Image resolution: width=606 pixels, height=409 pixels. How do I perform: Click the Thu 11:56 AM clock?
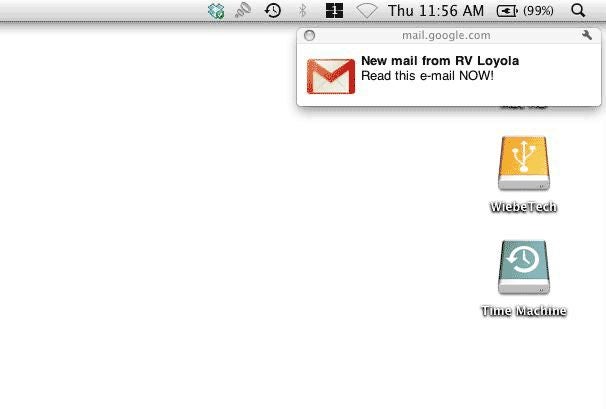point(436,10)
